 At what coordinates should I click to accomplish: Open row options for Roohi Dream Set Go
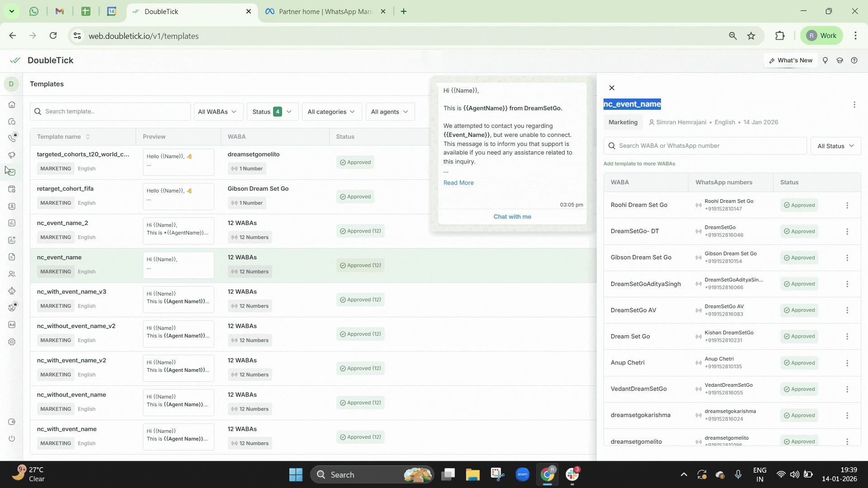pos(847,206)
